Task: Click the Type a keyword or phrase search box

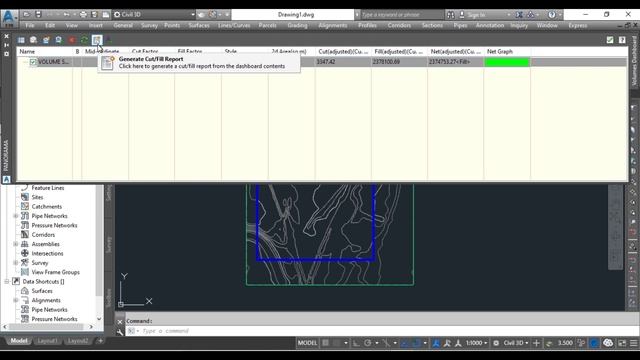Action: coord(402,15)
